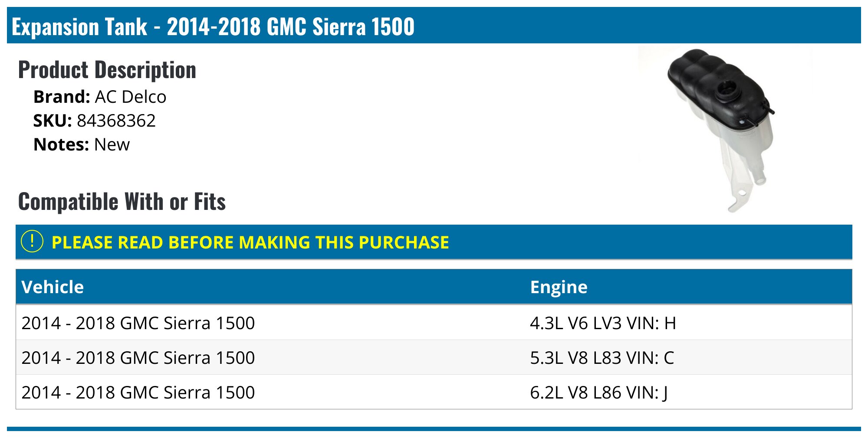The width and height of the screenshot is (868, 438).
Task: Select the 6.2L V8 L86 VIN: J engine cell
Action: pyautogui.click(x=599, y=392)
